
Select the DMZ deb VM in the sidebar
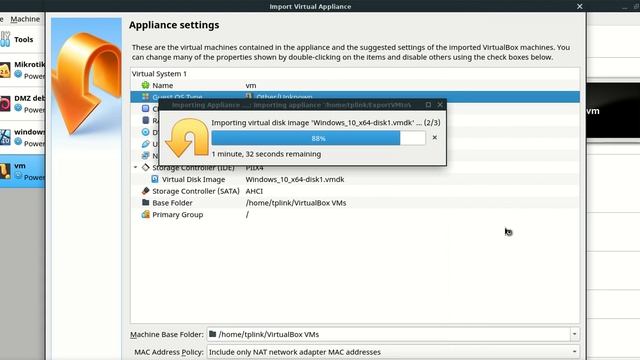pos(22,104)
